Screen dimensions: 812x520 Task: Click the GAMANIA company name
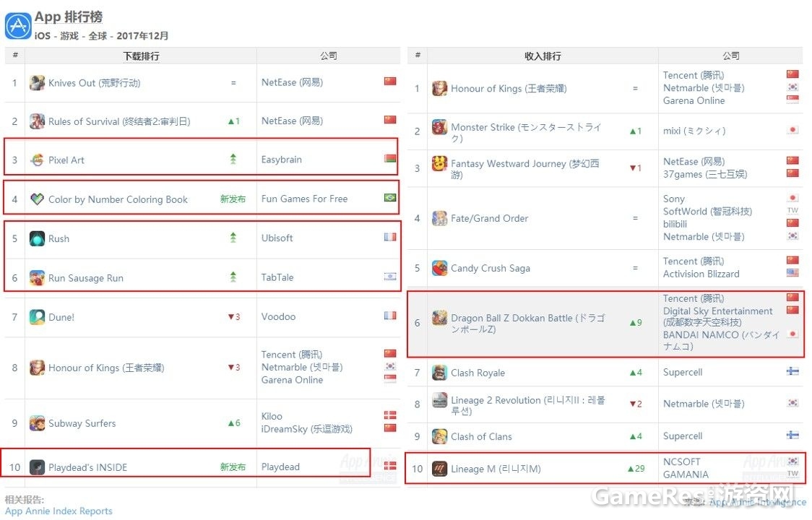click(x=686, y=474)
